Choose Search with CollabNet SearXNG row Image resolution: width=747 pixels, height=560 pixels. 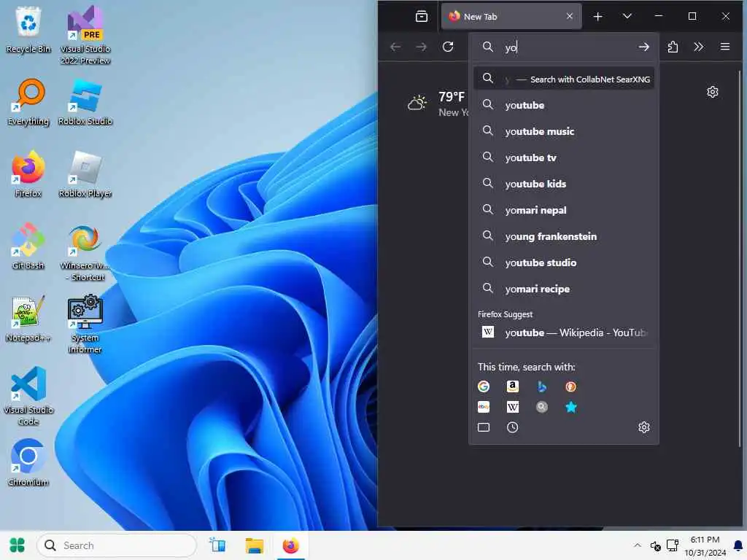click(564, 79)
